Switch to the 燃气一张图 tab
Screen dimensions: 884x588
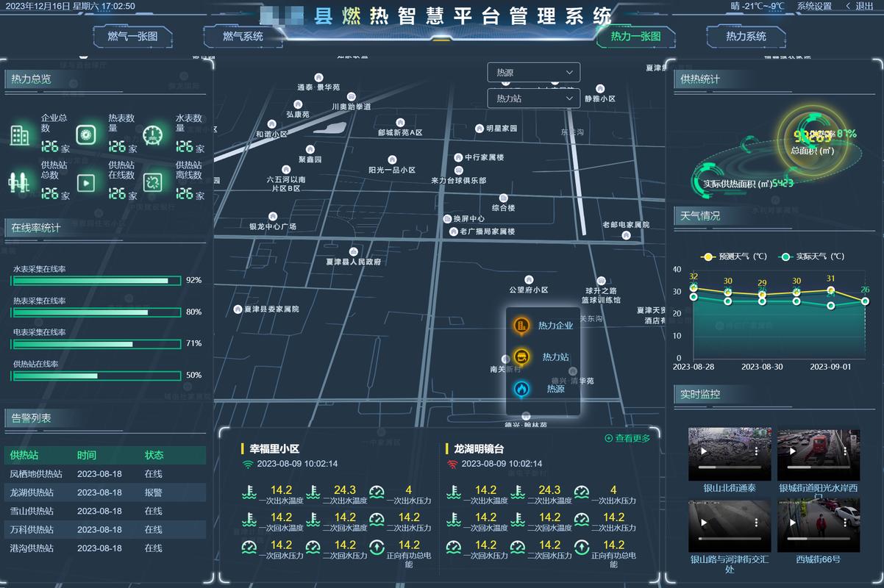pyautogui.click(x=132, y=36)
